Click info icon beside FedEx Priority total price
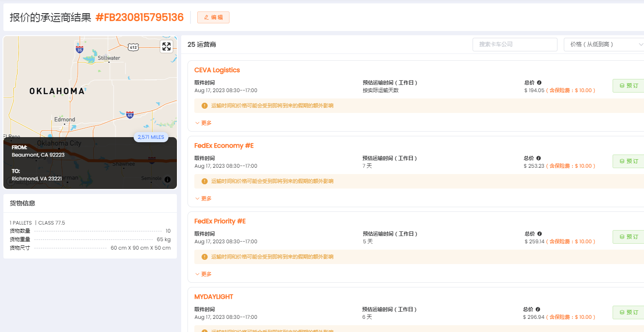This screenshot has height=332, width=644. [x=539, y=234]
